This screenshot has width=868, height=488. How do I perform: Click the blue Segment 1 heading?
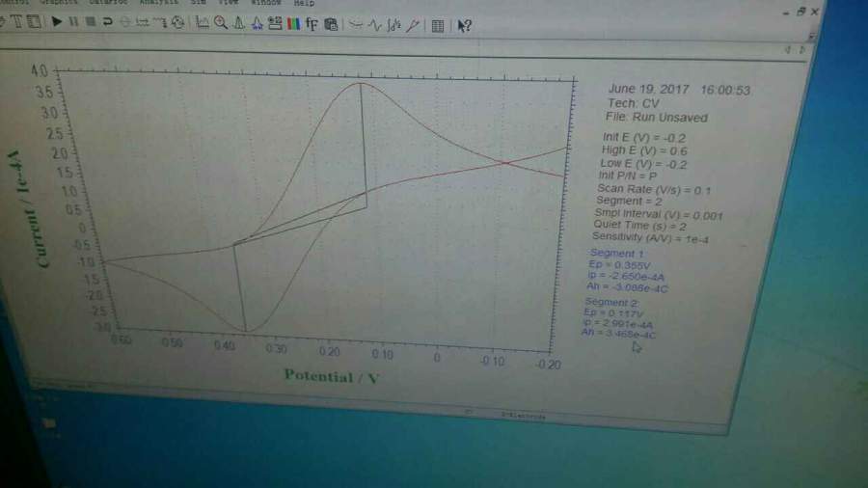pos(616,254)
